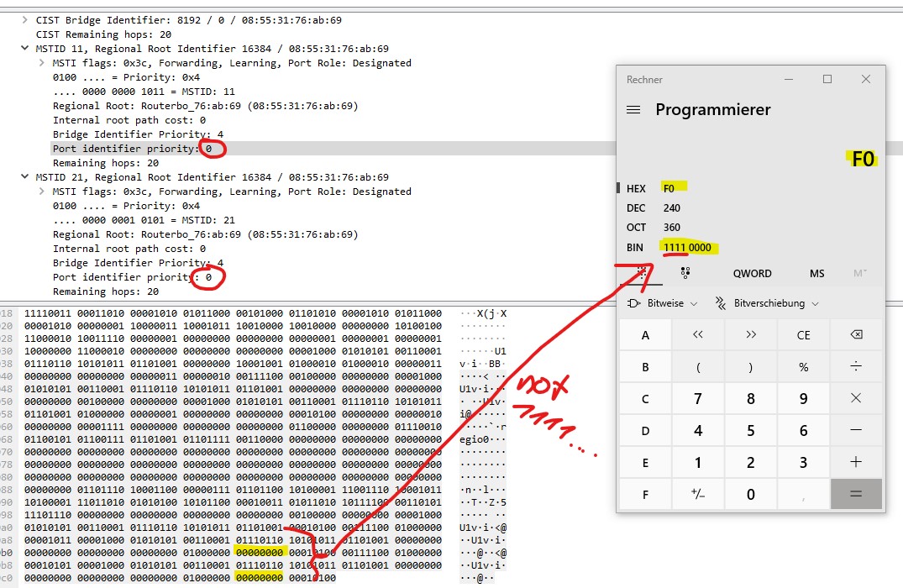Screen dimensions: 903x588
Task: Expand CIST Bridge Identifier tree row
Action: point(24,20)
